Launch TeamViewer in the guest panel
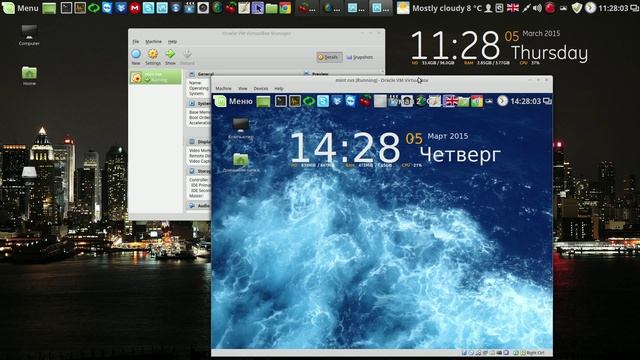Viewport: 640px width, 360px height. pyautogui.click(x=351, y=101)
